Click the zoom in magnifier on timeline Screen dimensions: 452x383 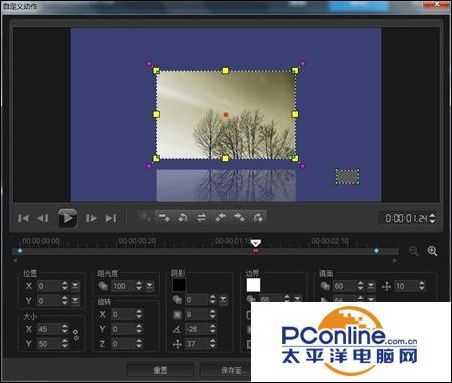click(432, 251)
